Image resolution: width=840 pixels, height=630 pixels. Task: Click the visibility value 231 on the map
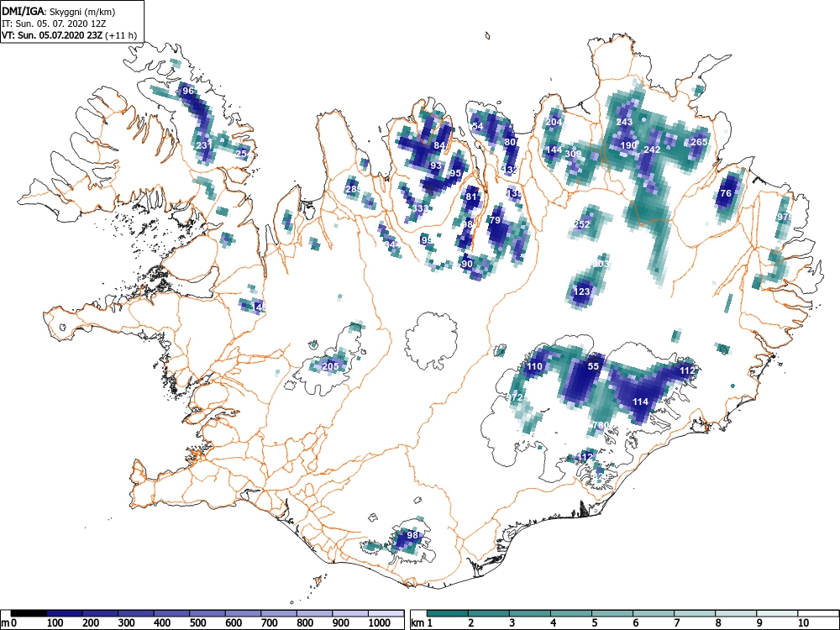pyautogui.click(x=204, y=145)
